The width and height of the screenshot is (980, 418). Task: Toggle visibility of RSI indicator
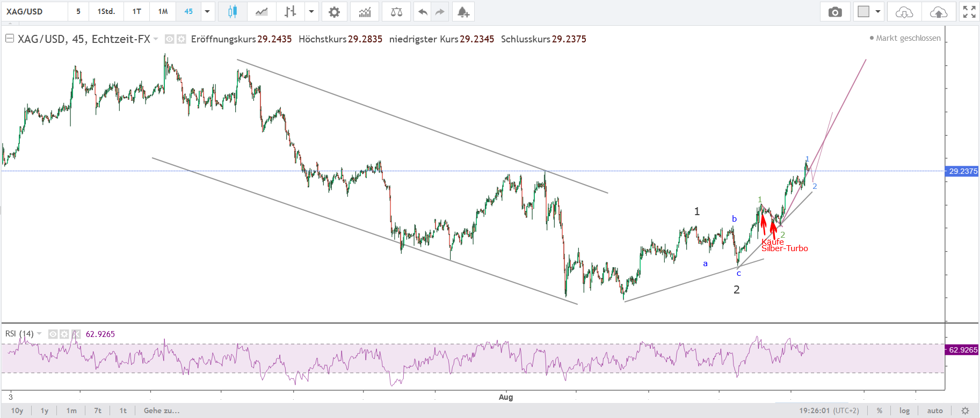tap(53, 334)
